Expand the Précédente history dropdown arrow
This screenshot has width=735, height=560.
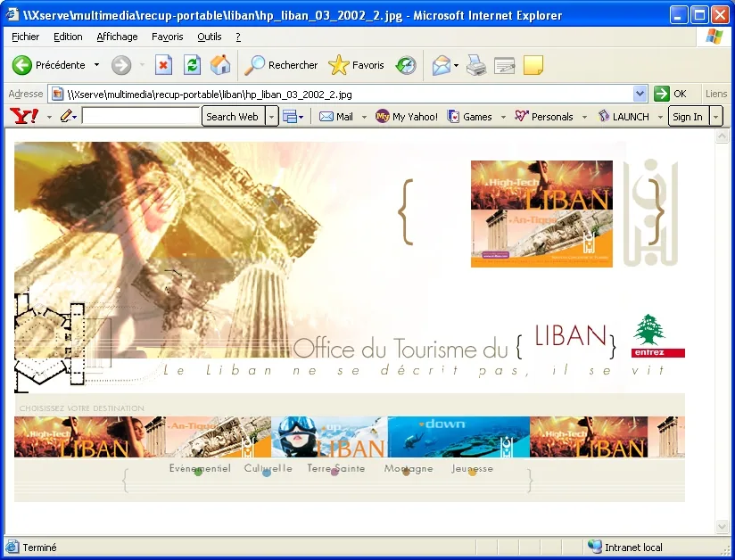(96, 65)
